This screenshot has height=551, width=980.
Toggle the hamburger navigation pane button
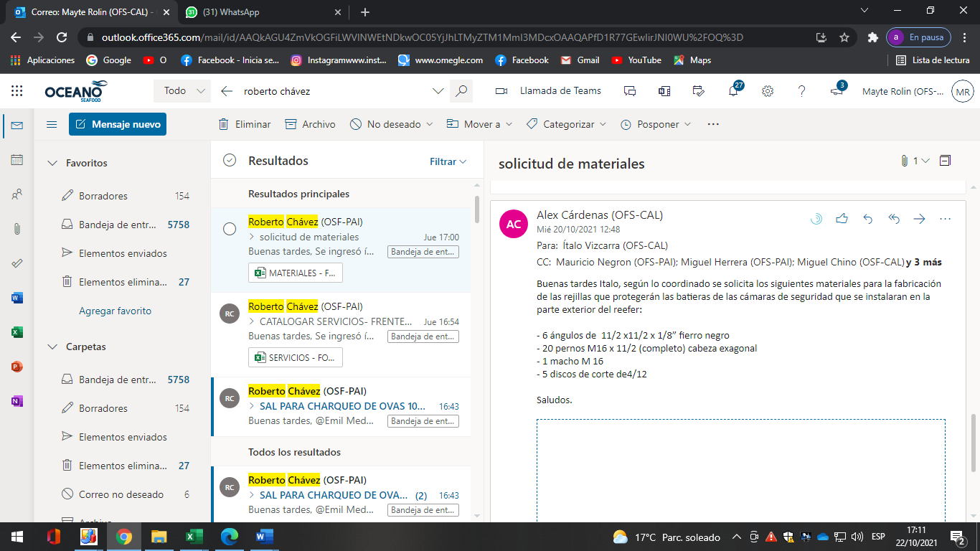(x=52, y=124)
